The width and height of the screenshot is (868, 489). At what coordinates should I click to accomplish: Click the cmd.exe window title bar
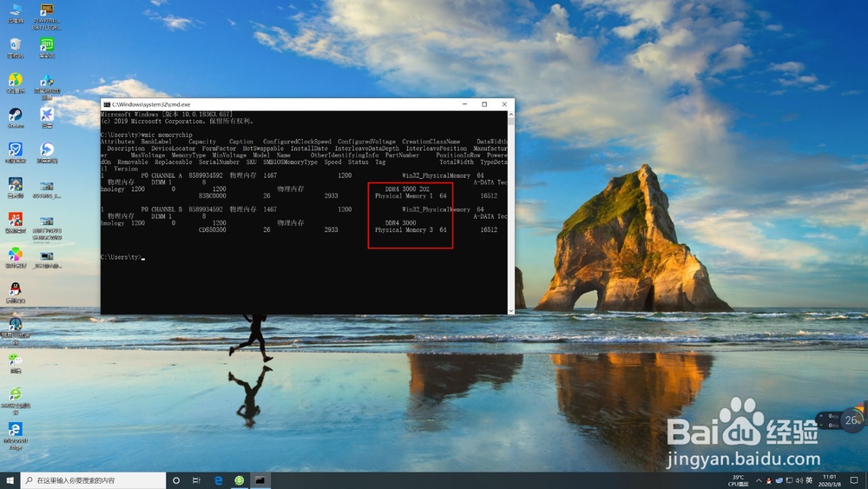[x=307, y=104]
